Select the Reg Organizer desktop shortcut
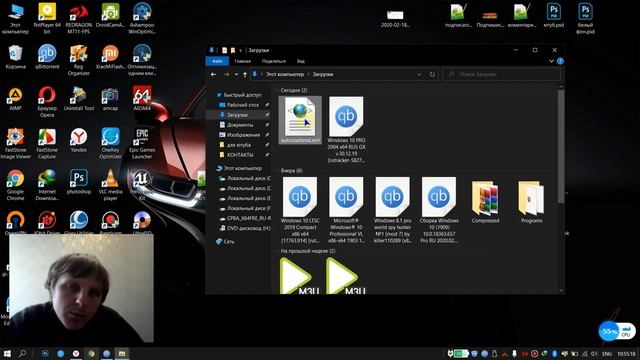The height and width of the screenshot is (360, 640). 78,60
